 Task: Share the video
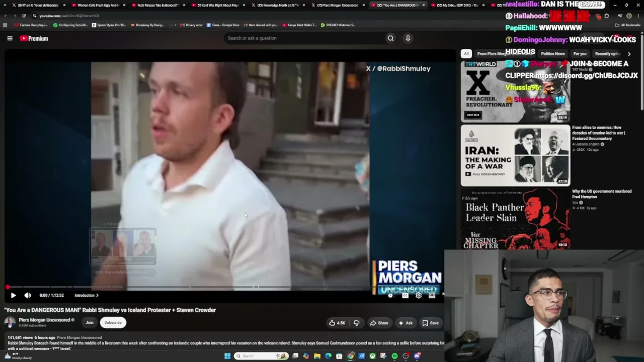coord(379,323)
